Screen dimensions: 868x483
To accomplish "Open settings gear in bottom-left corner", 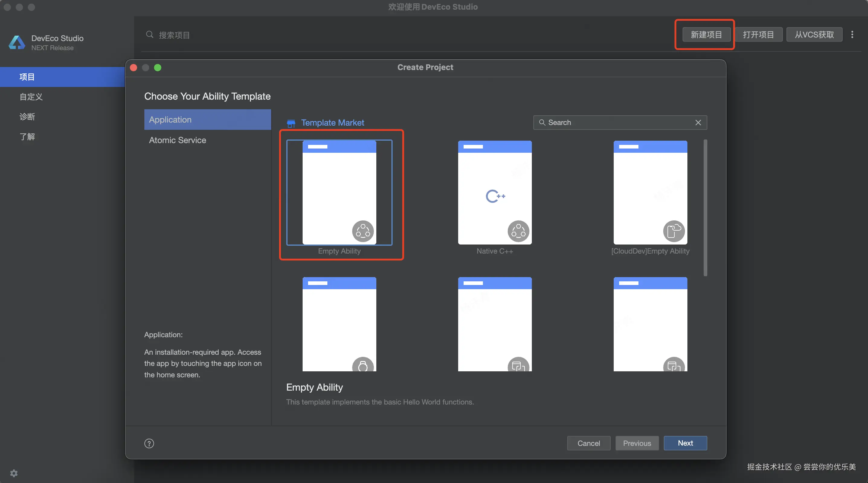I will point(14,473).
